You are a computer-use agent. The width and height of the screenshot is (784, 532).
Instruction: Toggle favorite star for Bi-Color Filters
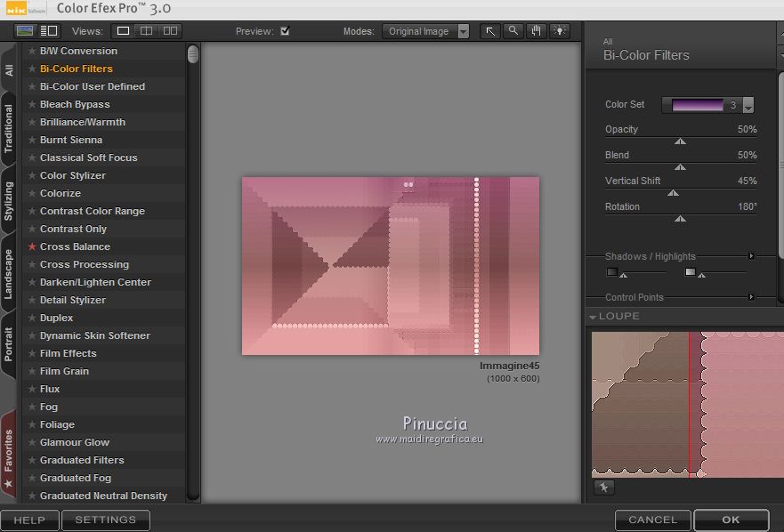pos(32,69)
